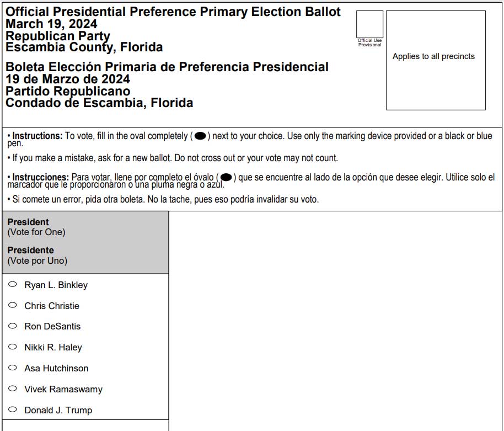Screen dimensions: 504x431
Task: Click the filled oval example in English instructions
Action: point(200,136)
